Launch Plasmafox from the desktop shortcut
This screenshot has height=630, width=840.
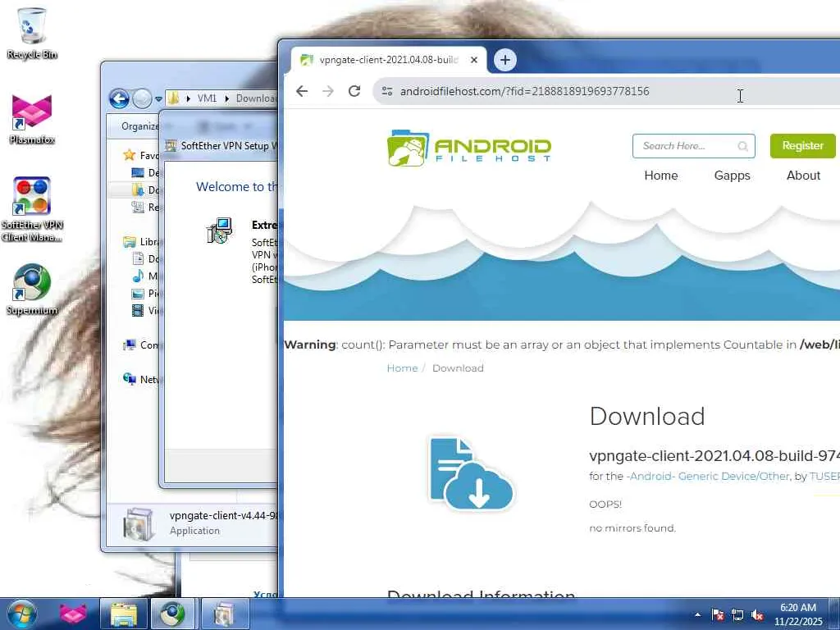(32, 119)
